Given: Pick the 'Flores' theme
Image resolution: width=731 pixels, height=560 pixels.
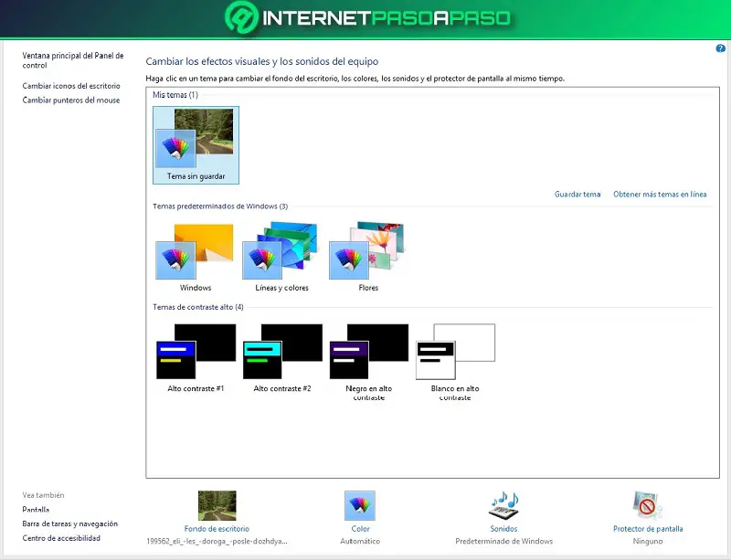Looking at the screenshot, I should coord(368,257).
